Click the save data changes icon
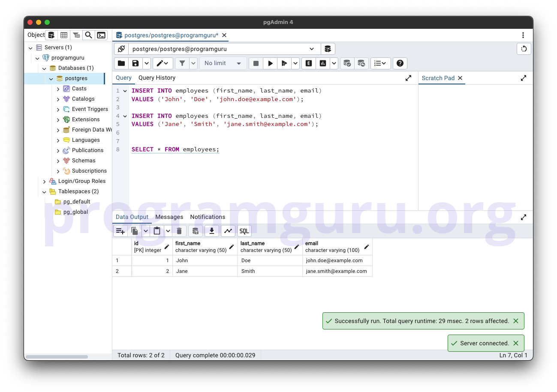 (x=195, y=231)
